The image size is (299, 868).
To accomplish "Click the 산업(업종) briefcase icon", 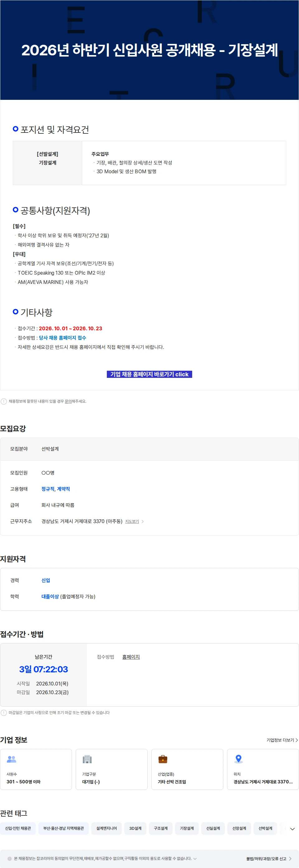I will (163, 759).
